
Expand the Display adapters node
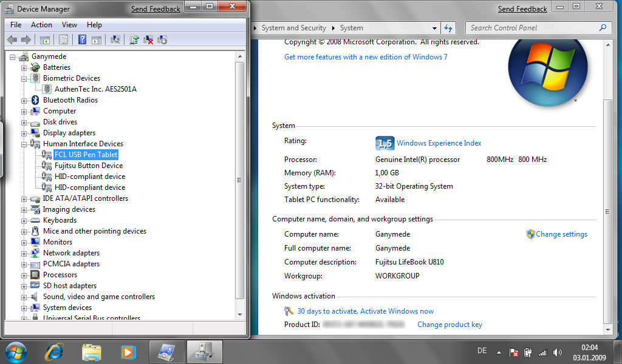tap(24, 133)
